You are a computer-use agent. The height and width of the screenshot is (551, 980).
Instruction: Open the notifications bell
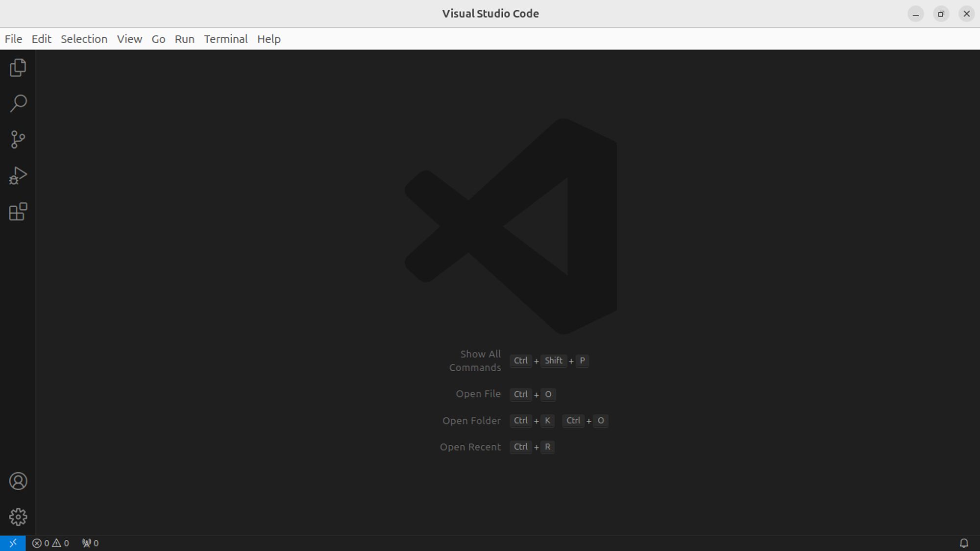pos(963,543)
